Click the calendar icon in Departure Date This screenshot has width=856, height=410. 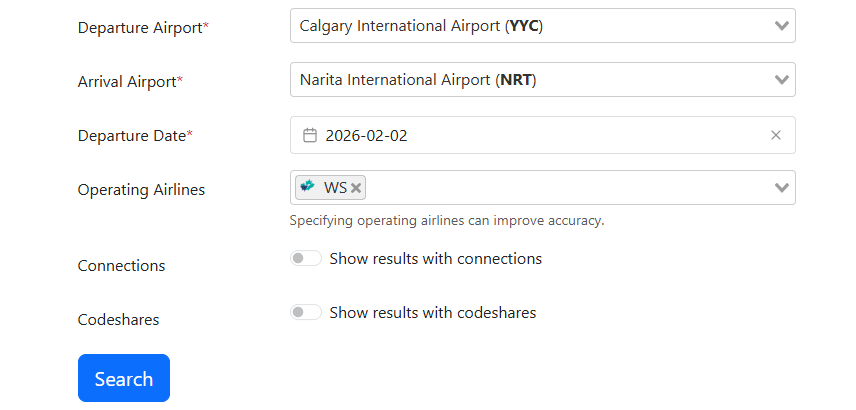pyautogui.click(x=310, y=135)
